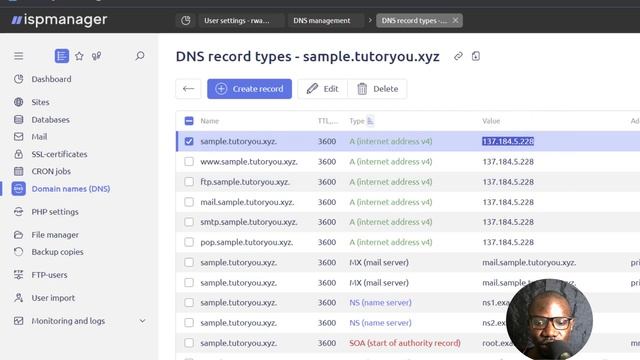
Task: Click the CRON jobs calendar icon
Action: click(x=18, y=171)
